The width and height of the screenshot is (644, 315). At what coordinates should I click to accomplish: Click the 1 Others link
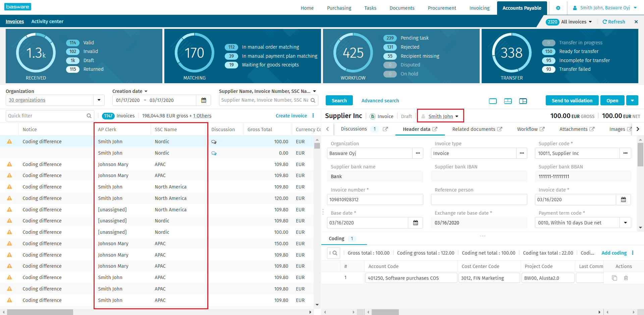click(202, 116)
